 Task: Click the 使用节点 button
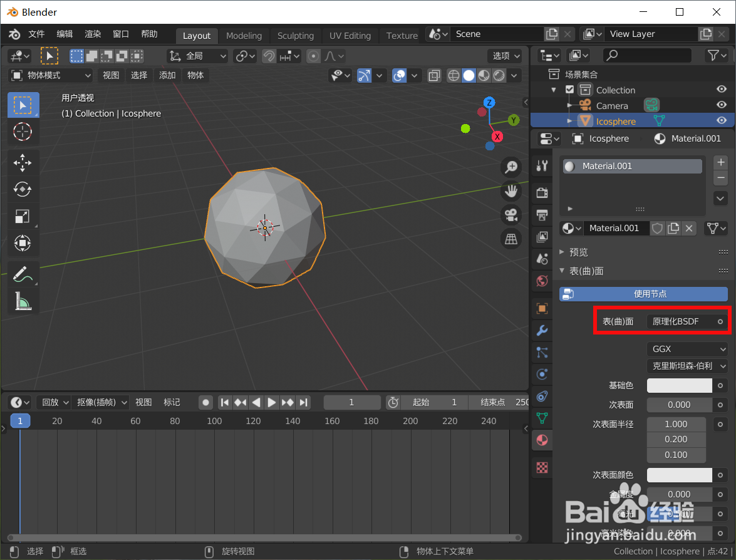643,294
